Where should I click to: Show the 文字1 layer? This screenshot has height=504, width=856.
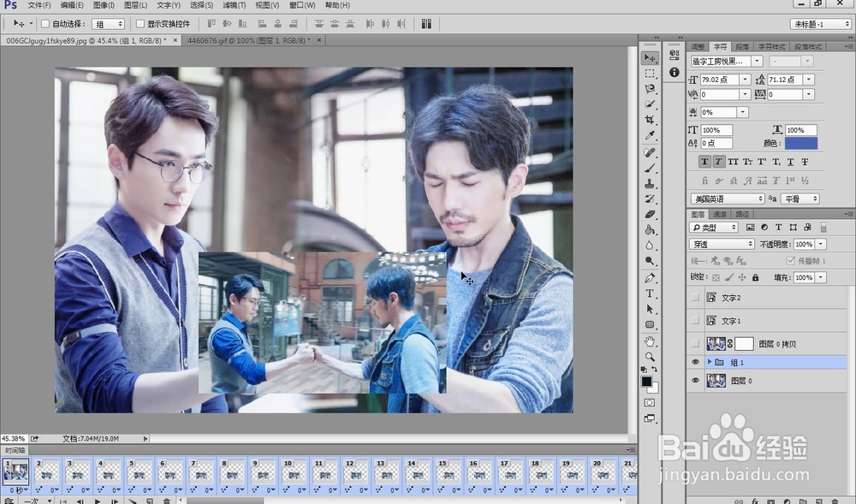pyautogui.click(x=695, y=321)
